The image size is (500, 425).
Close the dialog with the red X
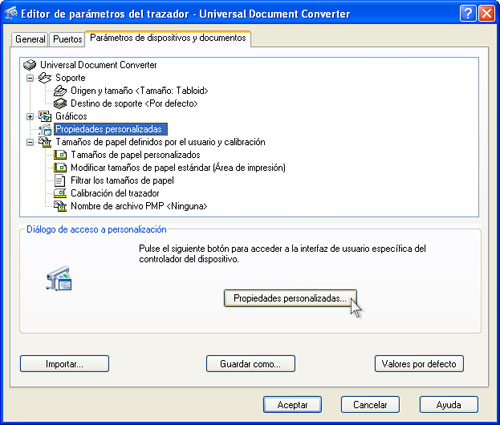tap(487, 14)
